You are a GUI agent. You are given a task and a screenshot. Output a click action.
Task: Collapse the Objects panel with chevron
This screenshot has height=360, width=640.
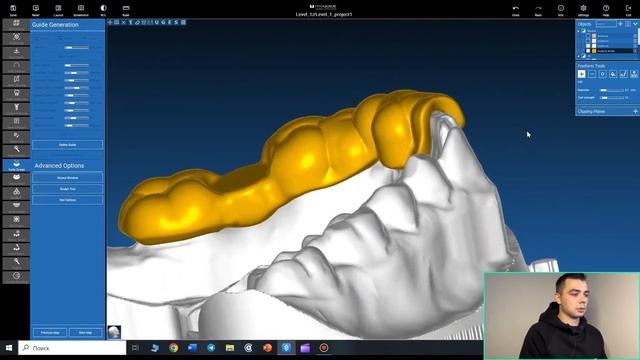tap(635, 24)
